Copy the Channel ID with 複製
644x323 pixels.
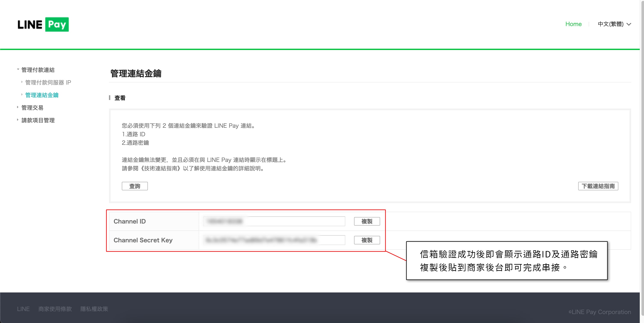click(x=367, y=221)
